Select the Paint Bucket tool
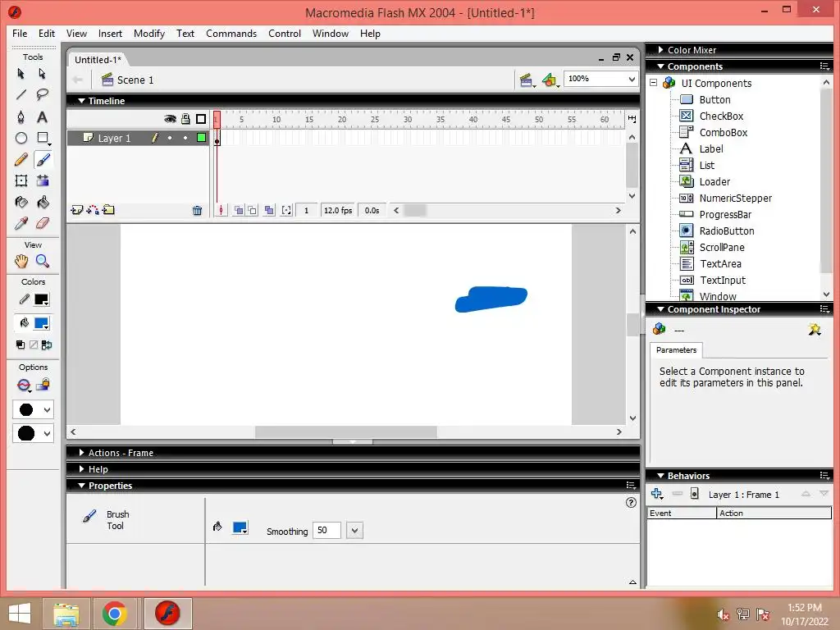Viewport: 840px width, 630px height. point(43,202)
